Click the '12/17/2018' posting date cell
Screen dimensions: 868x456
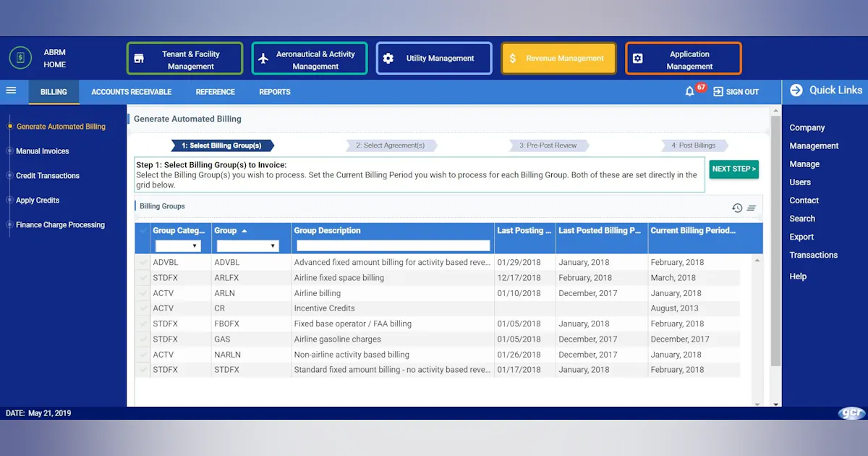coord(519,278)
